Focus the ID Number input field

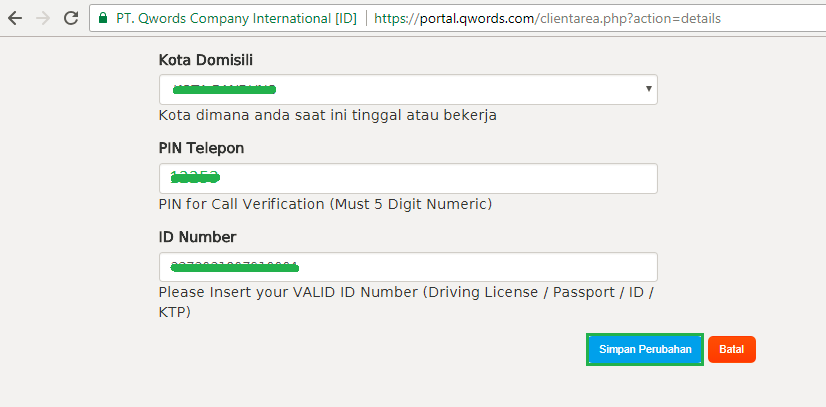pyautogui.click(x=407, y=267)
